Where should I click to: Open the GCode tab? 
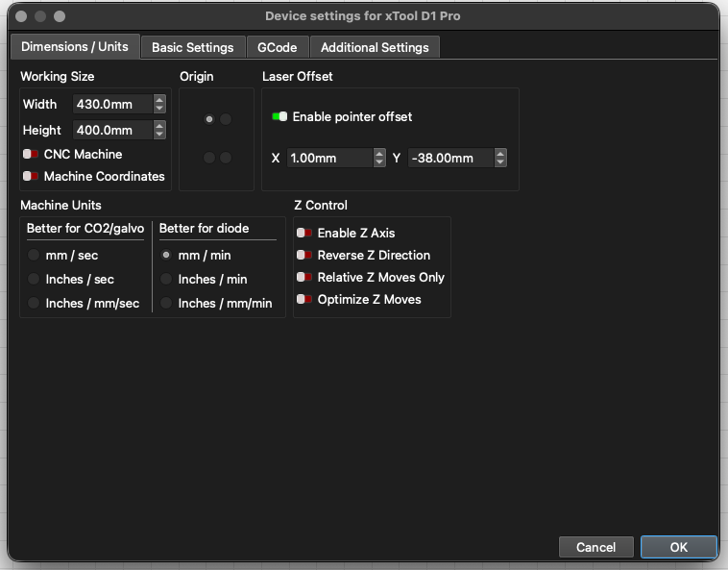pyautogui.click(x=277, y=47)
